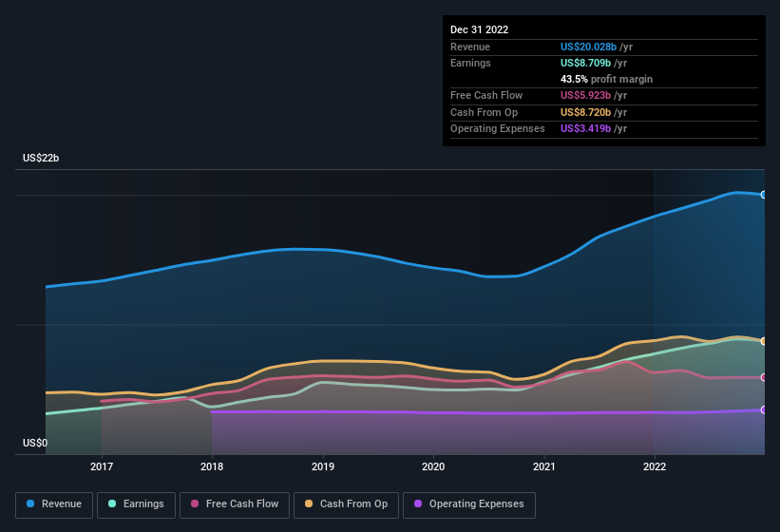Click the US$5.923b free cash flow value
The height and width of the screenshot is (532, 780).
click(585, 95)
